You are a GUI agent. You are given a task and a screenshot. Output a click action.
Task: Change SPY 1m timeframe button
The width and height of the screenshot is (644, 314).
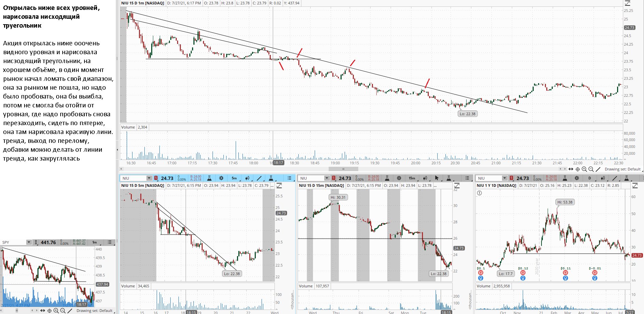(95, 242)
